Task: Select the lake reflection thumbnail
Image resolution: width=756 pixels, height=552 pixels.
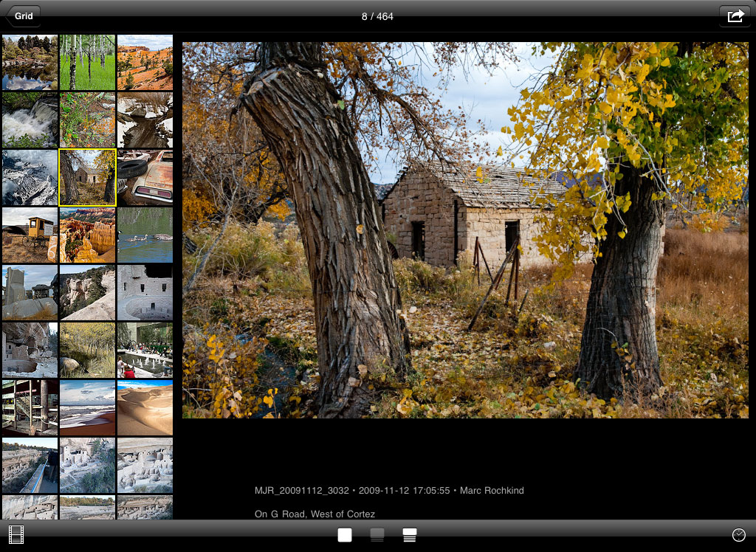Action: click(30, 62)
